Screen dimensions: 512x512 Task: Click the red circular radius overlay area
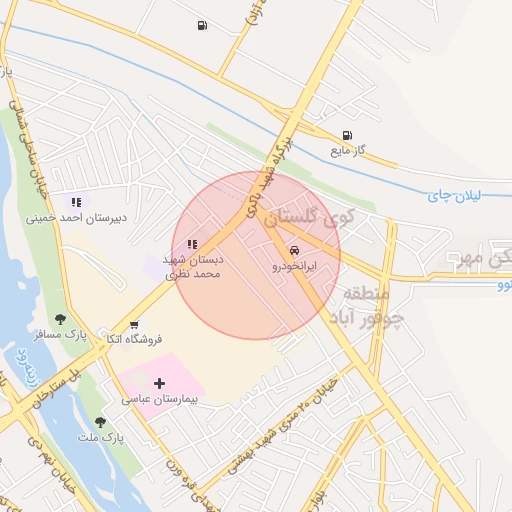pyautogui.click(x=256, y=255)
